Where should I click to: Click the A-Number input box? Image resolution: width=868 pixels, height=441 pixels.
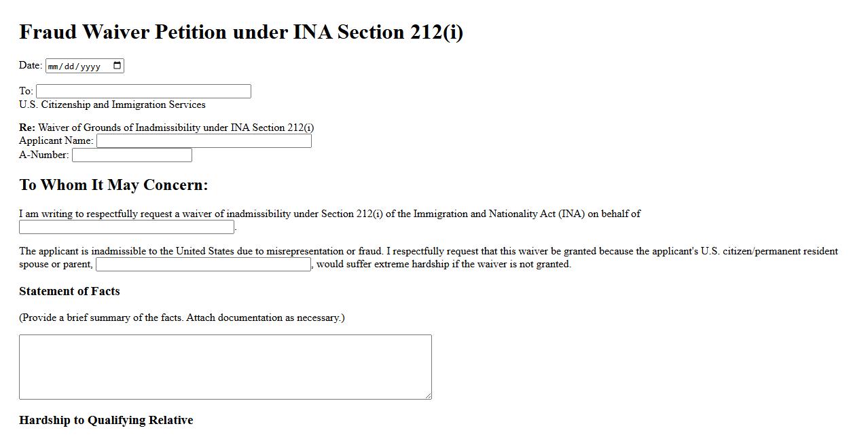click(132, 155)
